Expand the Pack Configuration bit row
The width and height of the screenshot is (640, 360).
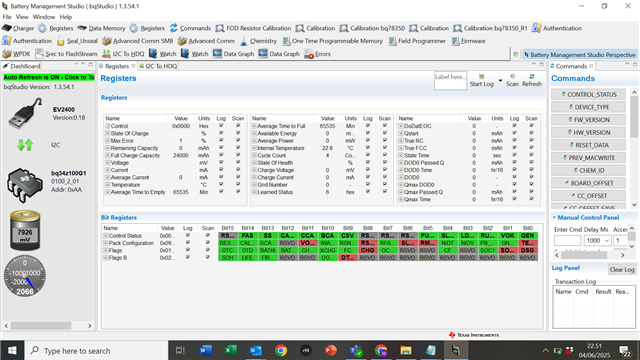click(x=106, y=243)
